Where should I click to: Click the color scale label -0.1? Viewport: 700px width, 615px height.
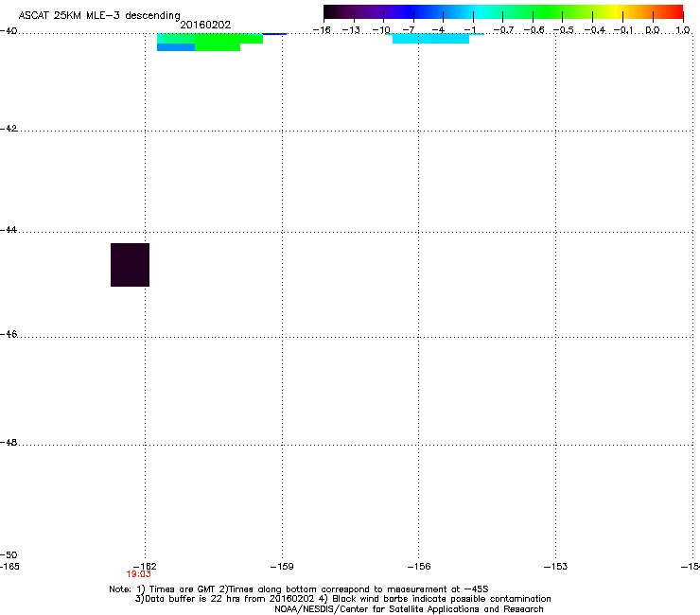[623, 30]
